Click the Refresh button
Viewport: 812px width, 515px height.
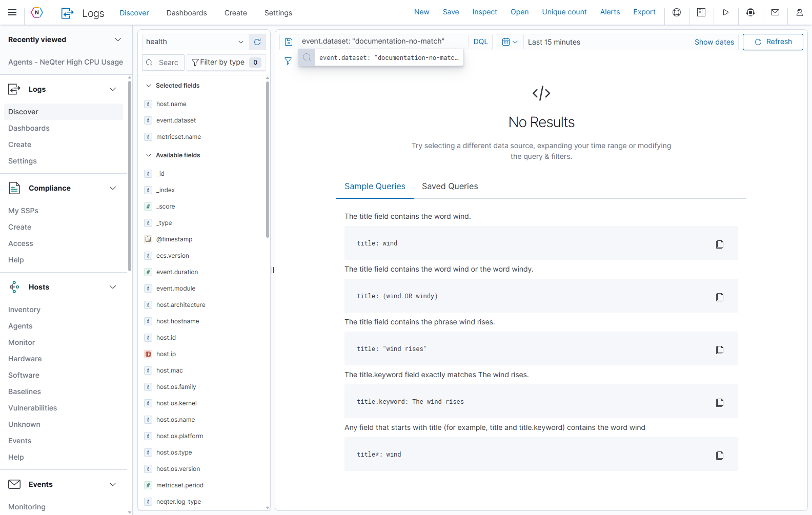pyautogui.click(x=773, y=42)
